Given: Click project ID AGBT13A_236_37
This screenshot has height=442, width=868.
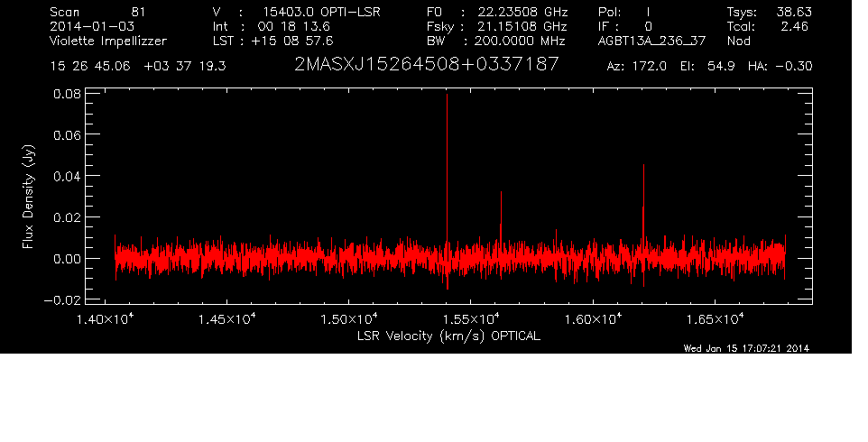Looking at the screenshot, I should pyautogui.click(x=651, y=41).
